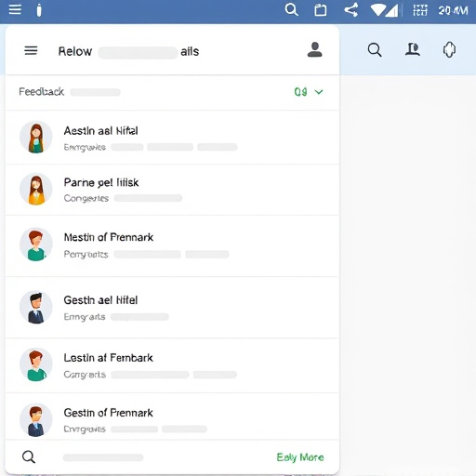Open the panel menu icon beside Relow
This screenshot has width=476, height=476.
(31, 50)
